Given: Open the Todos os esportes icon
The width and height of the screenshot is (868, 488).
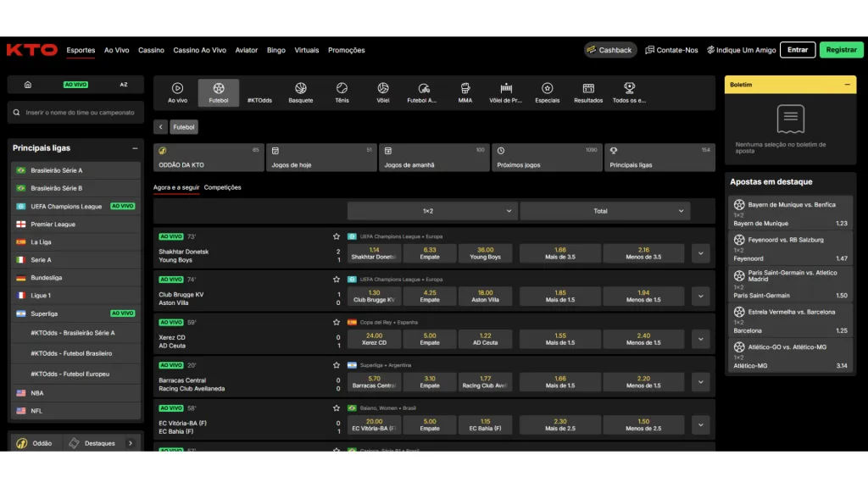Looking at the screenshot, I should [x=630, y=92].
